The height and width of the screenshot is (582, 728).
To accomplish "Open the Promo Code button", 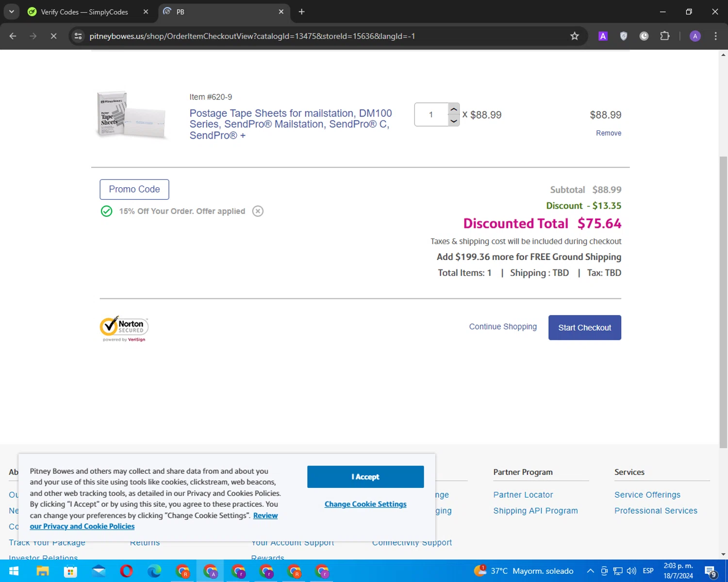I will click(134, 189).
